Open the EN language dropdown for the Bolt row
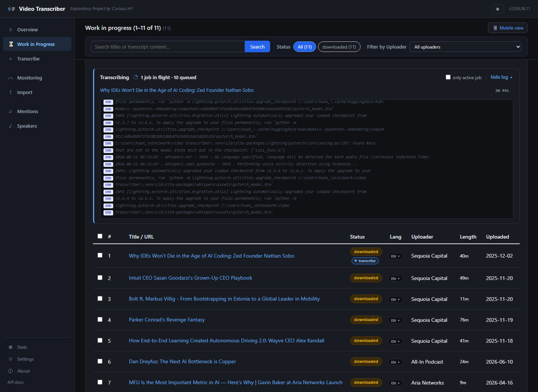This screenshot has height=392, width=538. click(396, 299)
